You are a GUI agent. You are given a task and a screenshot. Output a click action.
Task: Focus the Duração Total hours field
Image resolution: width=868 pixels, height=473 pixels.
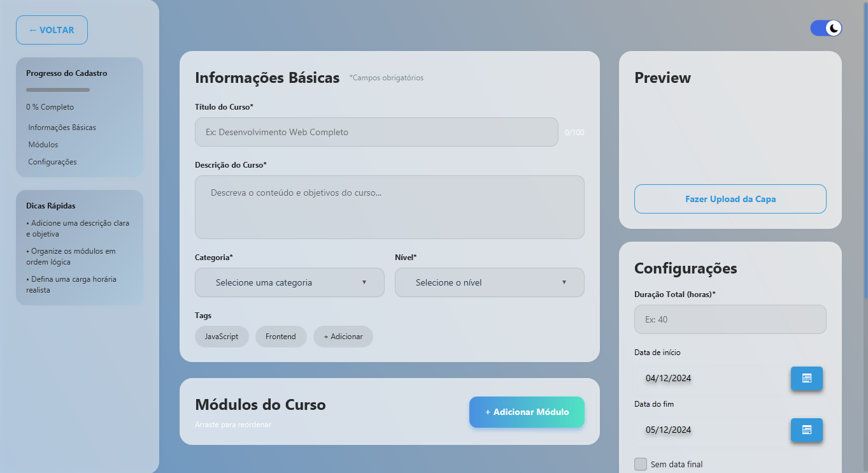[x=730, y=319]
